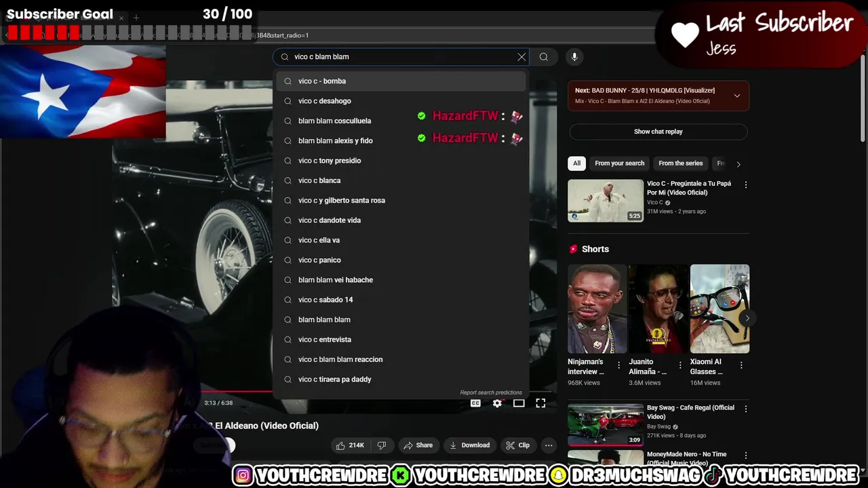The image size is (868, 488).
Task: Open 'Pregúntale a Tu Papá' video thumbnail
Action: point(606,201)
